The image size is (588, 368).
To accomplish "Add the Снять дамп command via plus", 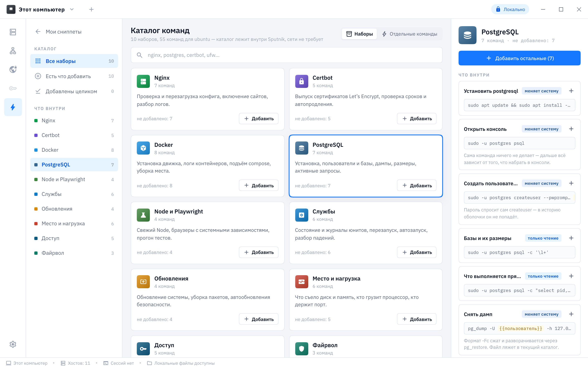I will [571, 314].
